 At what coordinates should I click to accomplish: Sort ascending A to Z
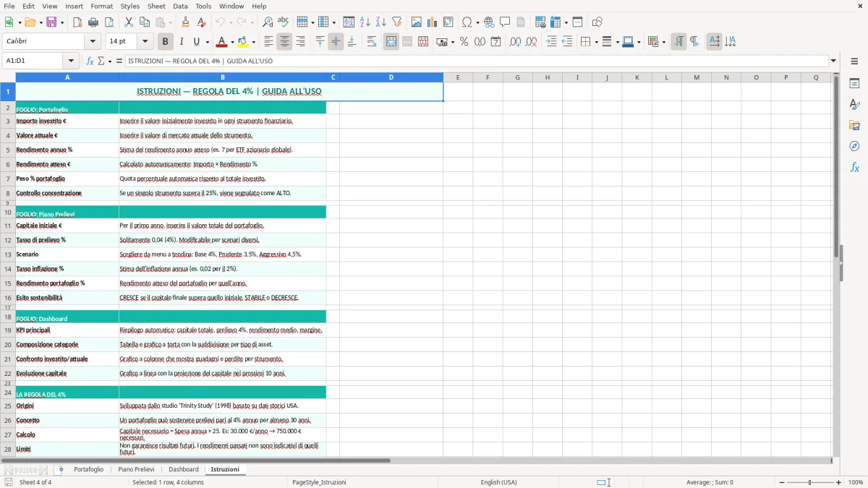365,22
